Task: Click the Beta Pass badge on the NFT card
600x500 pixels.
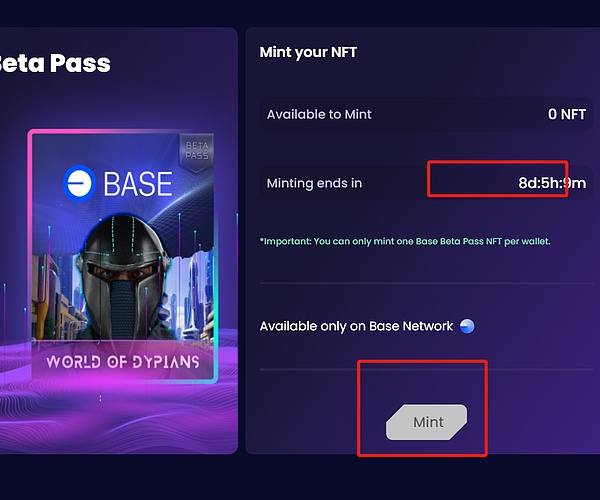Action: (195, 152)
